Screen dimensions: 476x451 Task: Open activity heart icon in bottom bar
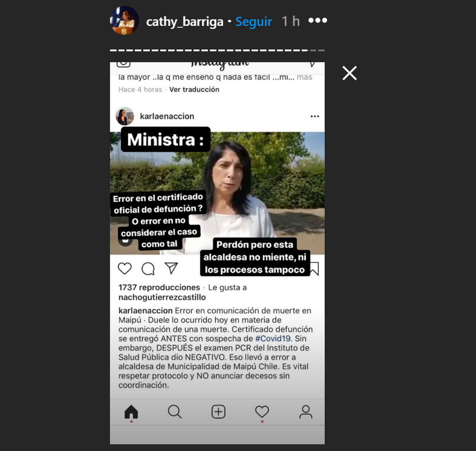coord(262,412)
